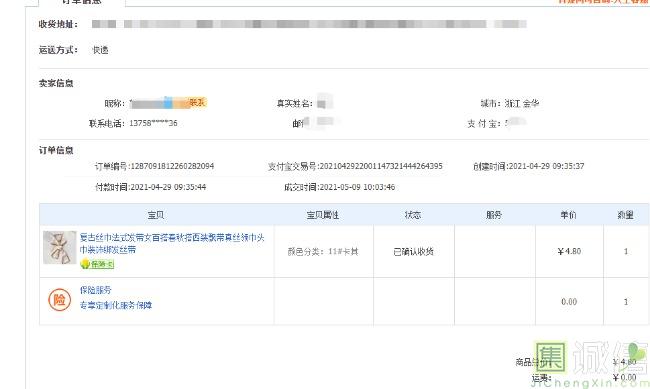Click the orange 险 insurance icon
Viewport: 650px width, 389px height.
[60, 300]
